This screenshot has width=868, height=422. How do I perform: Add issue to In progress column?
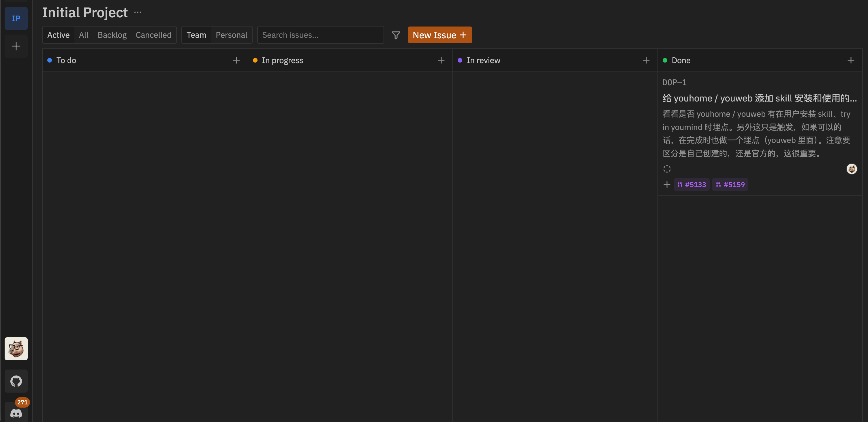[441, 60]
